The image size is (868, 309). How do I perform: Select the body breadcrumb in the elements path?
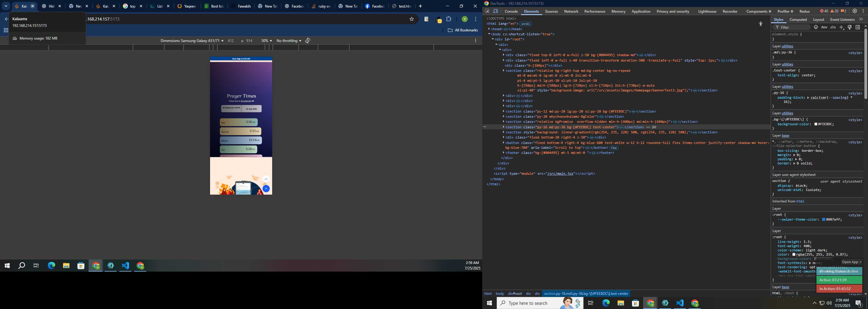pos(500,294)
